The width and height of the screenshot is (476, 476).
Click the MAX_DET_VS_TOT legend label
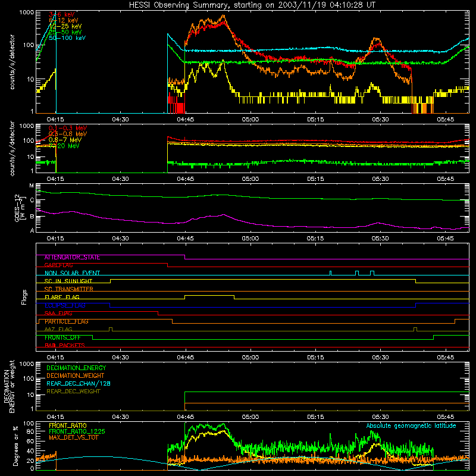coord(73,438)
